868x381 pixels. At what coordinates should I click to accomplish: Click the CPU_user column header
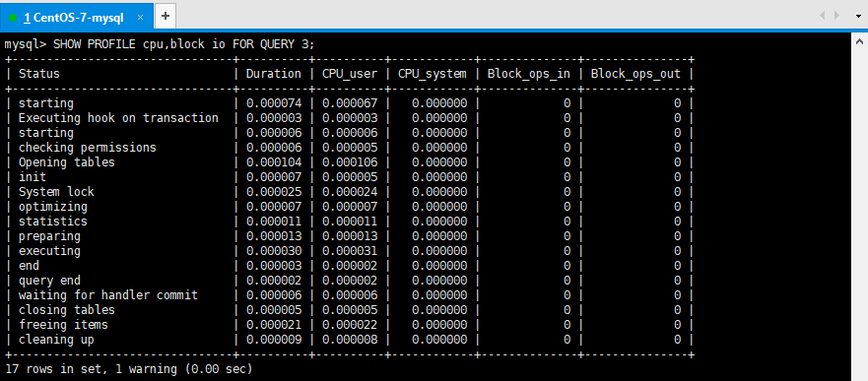point(350,74)
